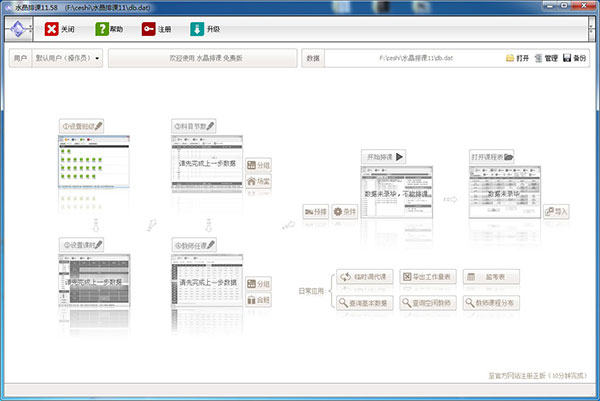Open 帮助 help with the green question icon

click(102, 30)
